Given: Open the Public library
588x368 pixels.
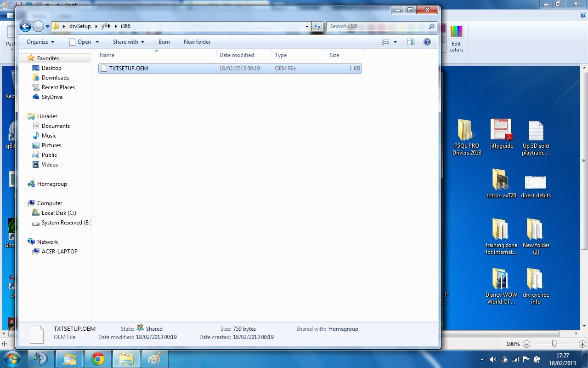Looking at the screenshot, I should click(49, 155).
